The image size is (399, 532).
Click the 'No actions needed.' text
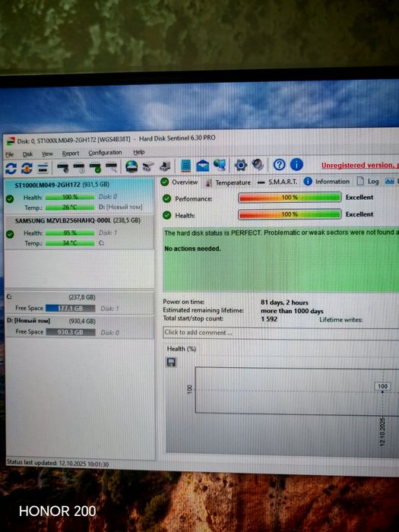[192, 249]
